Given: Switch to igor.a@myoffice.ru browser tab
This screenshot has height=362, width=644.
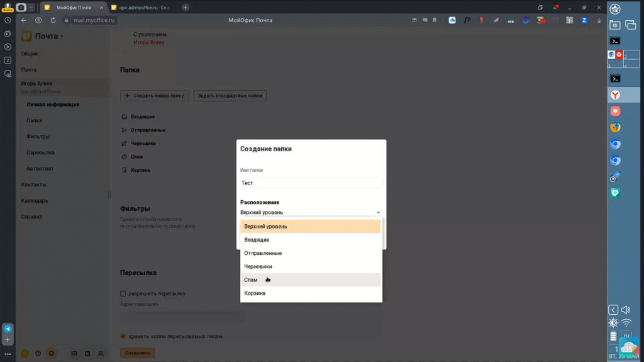Looking at the screenshot, I should tap(142, 8).
